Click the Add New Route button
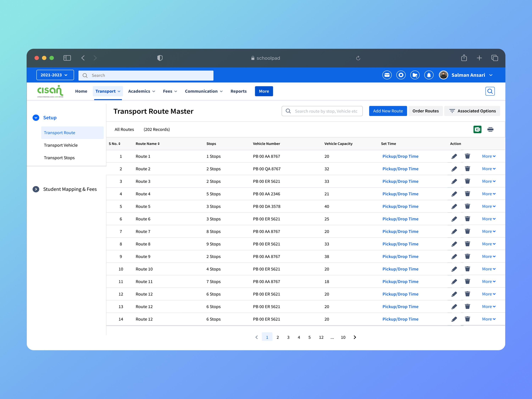Viewport: 532px width, 399px height. (388, 111)
